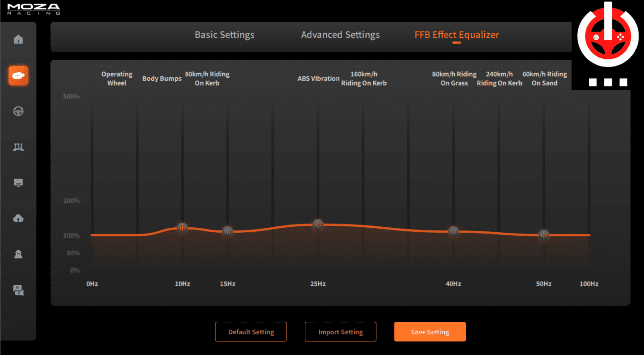
Task: Select the wheel base motor icon
Action: (18, 75)
